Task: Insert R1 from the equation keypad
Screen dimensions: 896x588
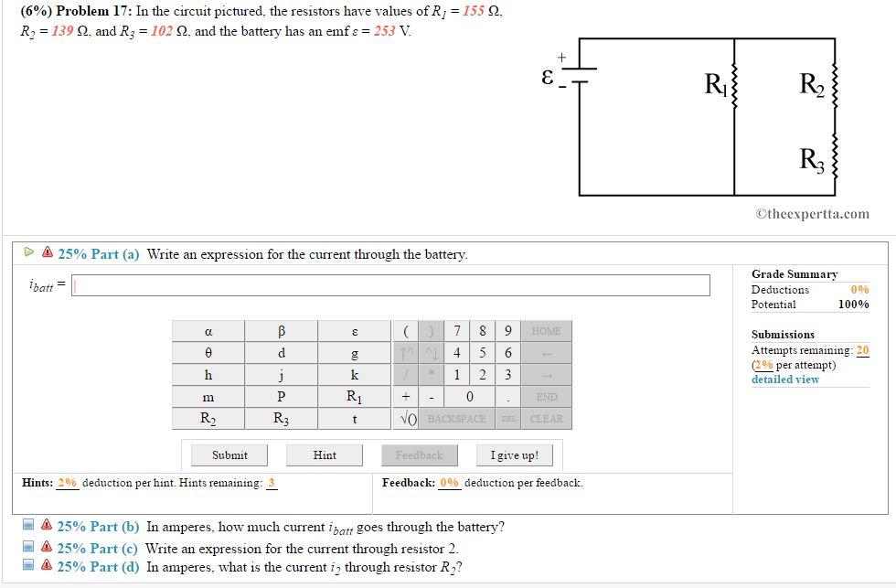Action: click(354, 396)
